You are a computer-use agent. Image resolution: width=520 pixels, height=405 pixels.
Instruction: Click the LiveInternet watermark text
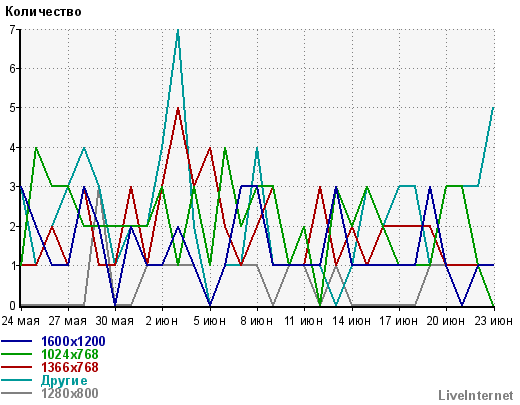coord(476,396)
